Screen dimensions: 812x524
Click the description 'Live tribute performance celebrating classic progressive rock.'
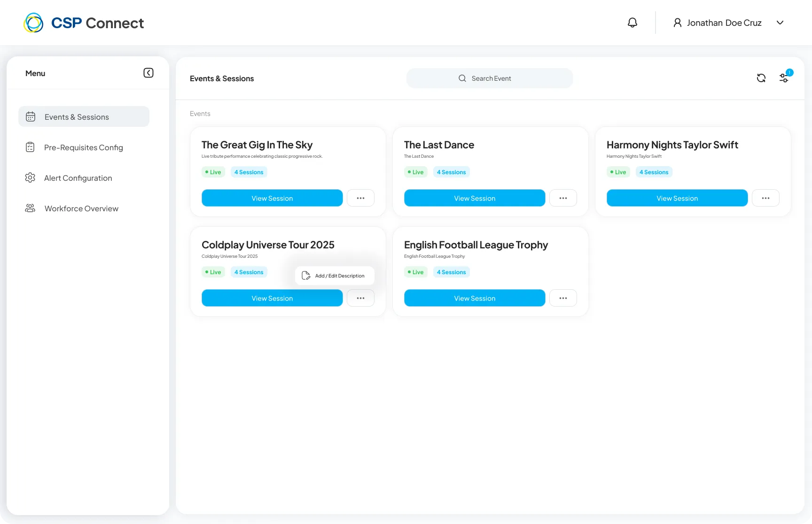coord(262,156)
